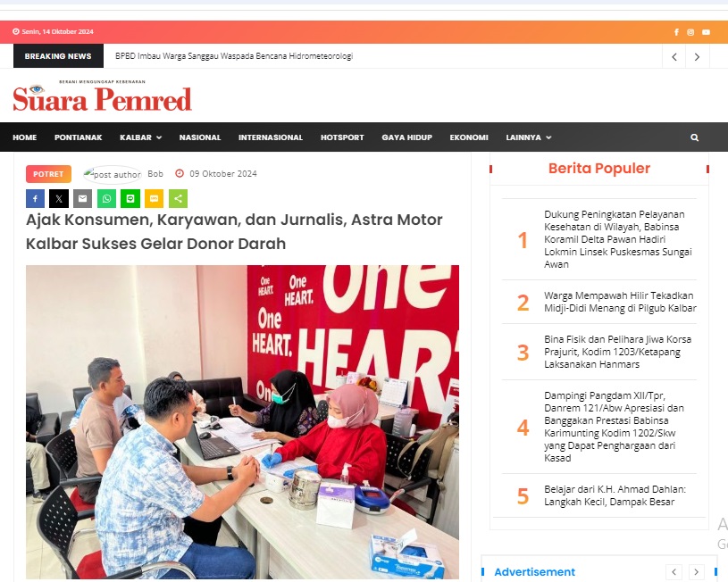Open YouTube channel icon in header

pyautogui.click(x=706, y=32)
